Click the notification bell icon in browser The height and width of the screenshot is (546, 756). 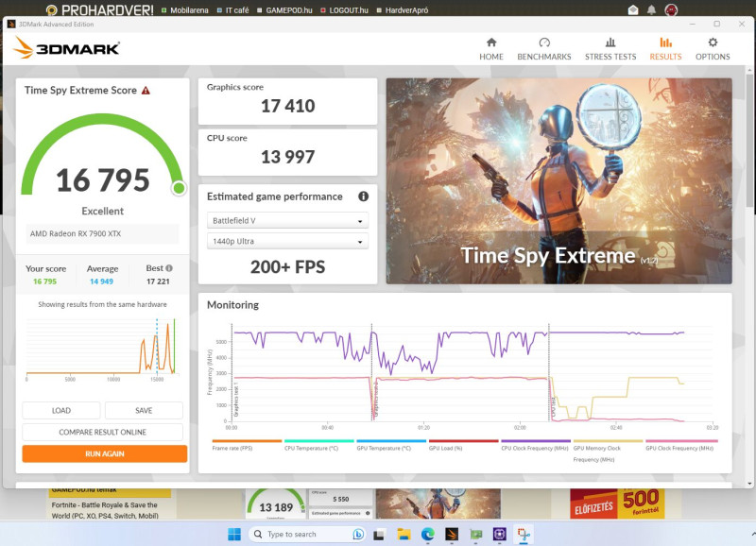tap(651, 9)
